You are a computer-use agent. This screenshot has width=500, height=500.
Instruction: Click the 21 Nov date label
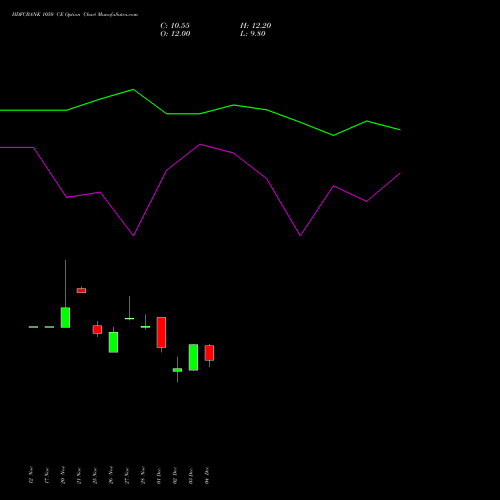[x=79, y=475]
